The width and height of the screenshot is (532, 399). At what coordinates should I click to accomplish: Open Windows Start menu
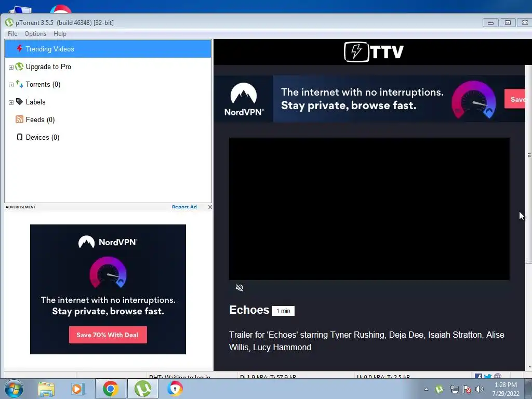pos(14,389)
